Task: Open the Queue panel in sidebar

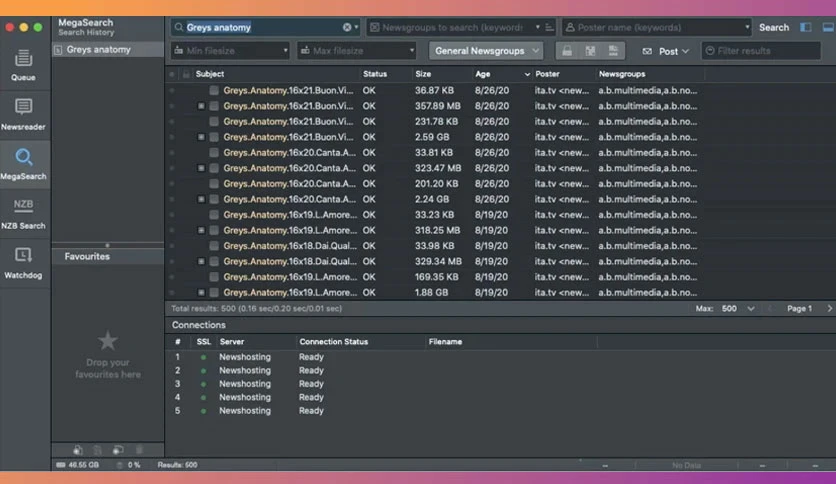Action: 23,65
